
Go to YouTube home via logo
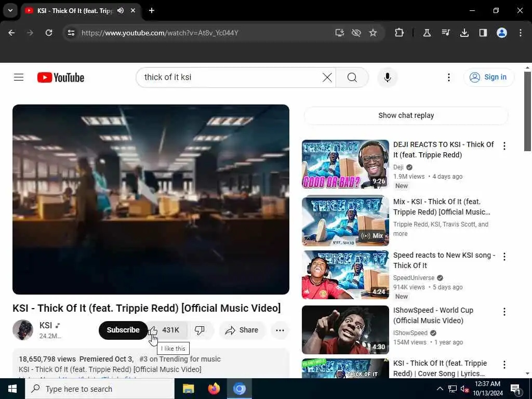(61, 77)
